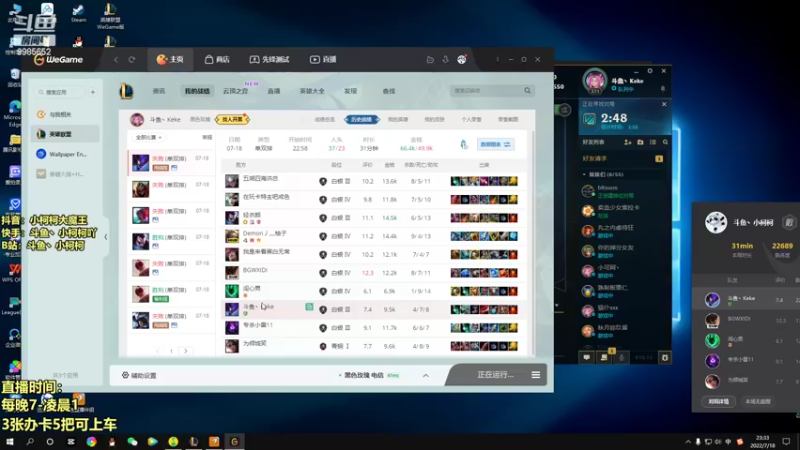
Task: Switch to 我的英雄 tab
Action: pyautogui.click(x=398, y=119)
